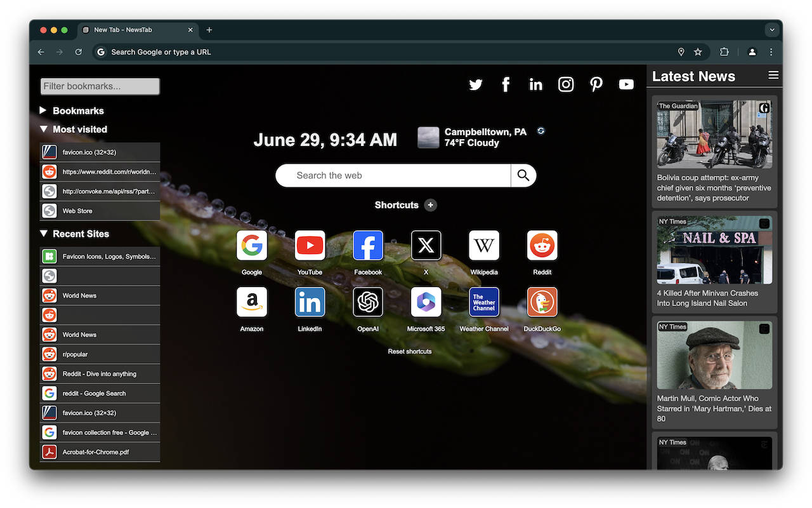
Task: Open the YouTube social icon in header
Action: [x=626, y=84]
